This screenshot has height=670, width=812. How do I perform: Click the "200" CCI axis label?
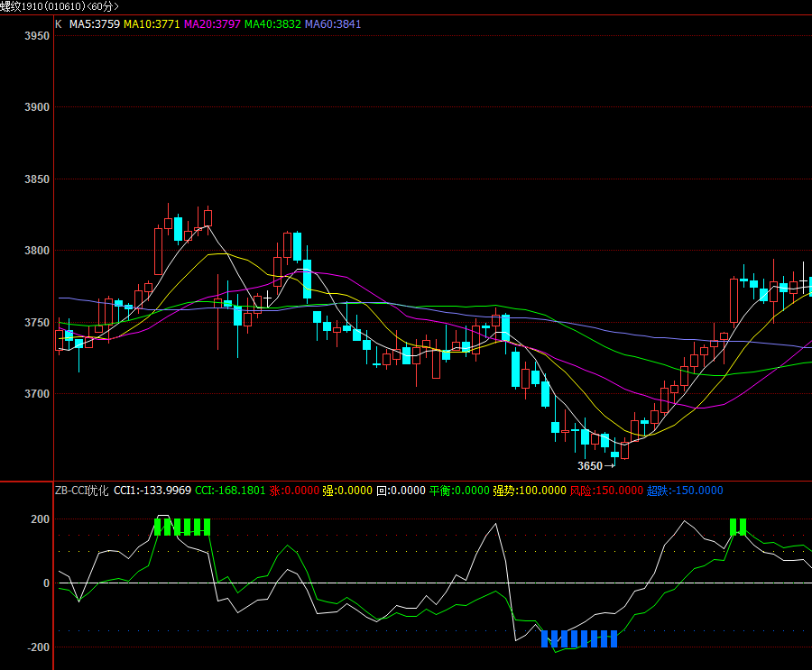point(40,519)
